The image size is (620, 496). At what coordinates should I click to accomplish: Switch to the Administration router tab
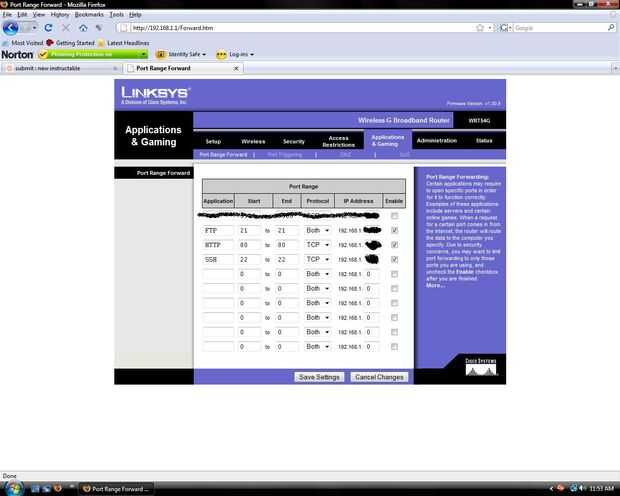click(x=437, y=140)
